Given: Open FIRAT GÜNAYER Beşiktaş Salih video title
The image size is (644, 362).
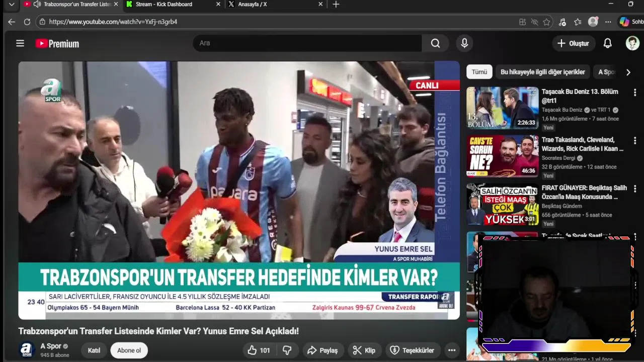Looking at the screenshot, I should (x=584, y=193).
